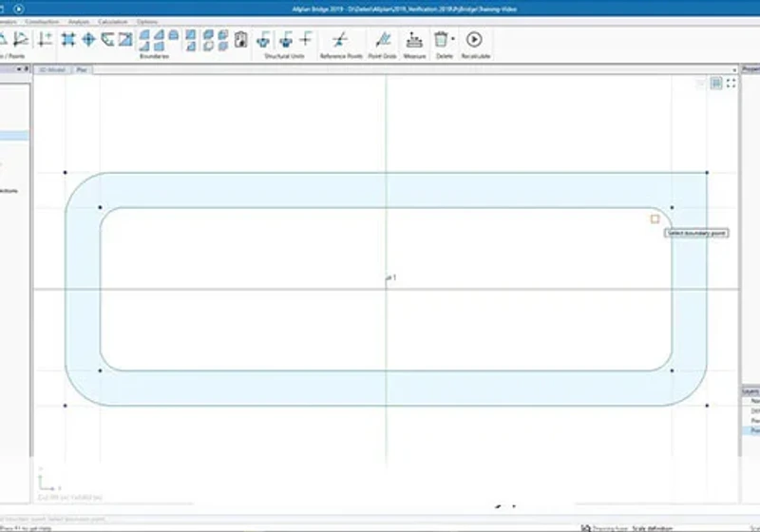
Task: Click the highlighted row in the Layers panel
Action: tap(750, 430)
